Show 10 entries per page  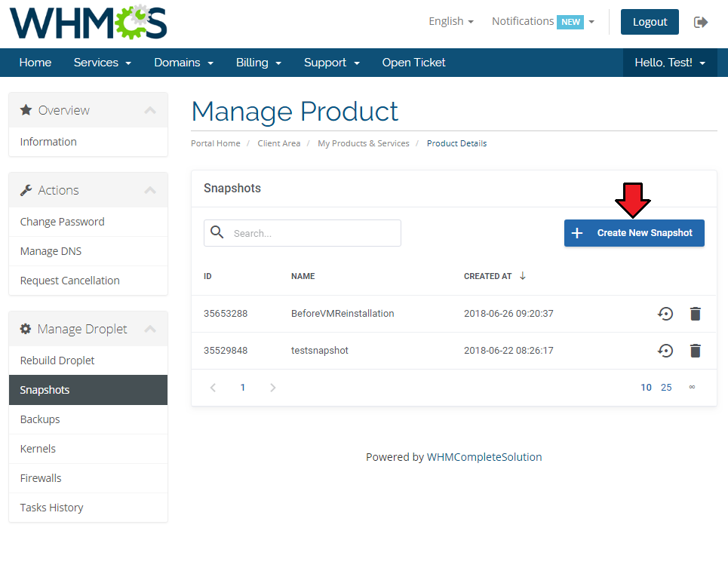click(646, 388)
